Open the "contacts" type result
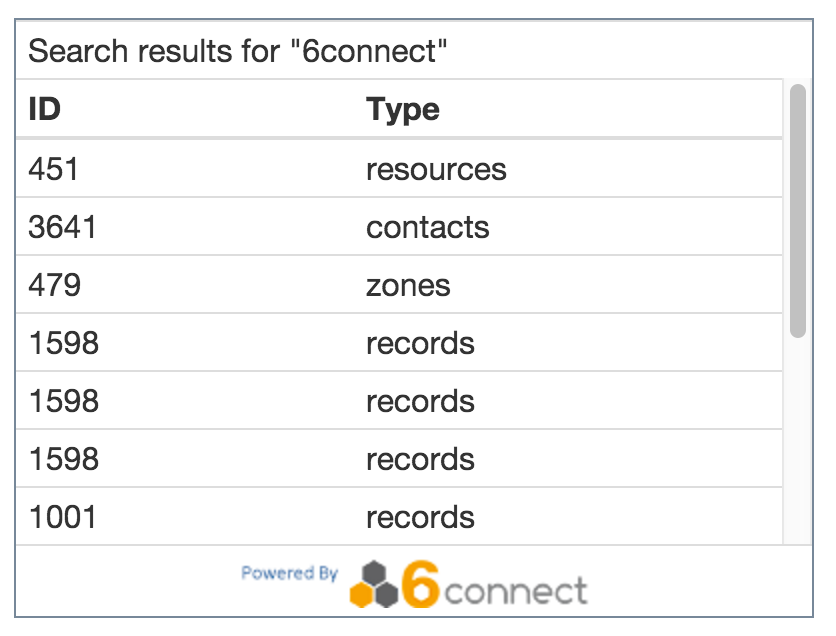836x636 pixels. (x=428, y=227)
